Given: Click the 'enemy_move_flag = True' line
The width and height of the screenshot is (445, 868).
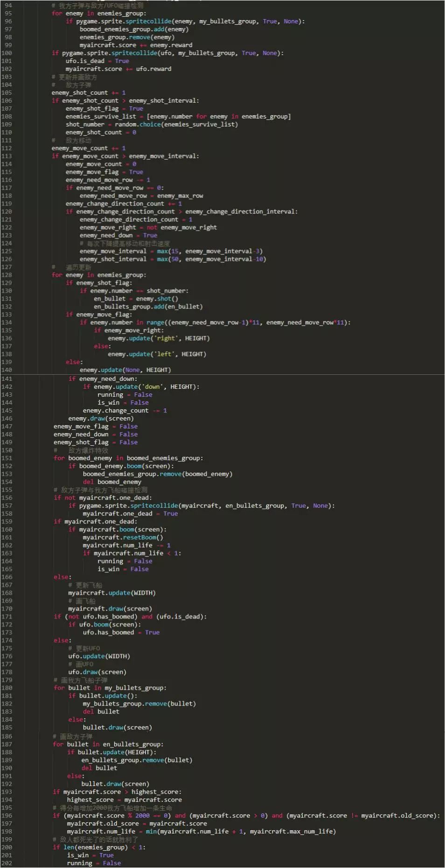Looking at the screenshot, I should [104, 172].
